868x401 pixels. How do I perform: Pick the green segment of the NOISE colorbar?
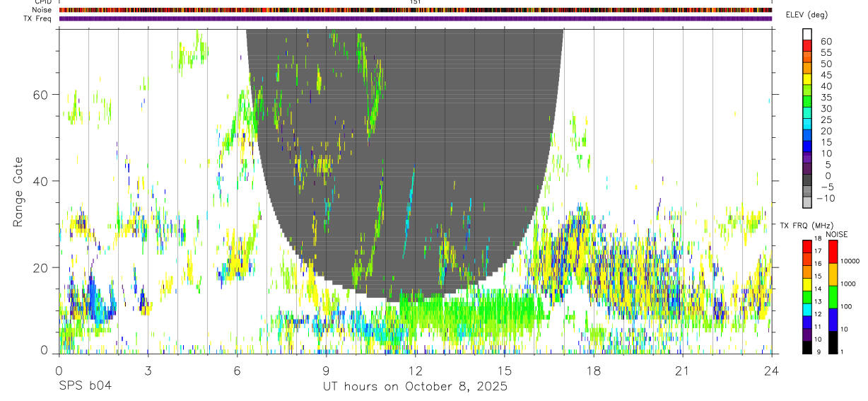tap(831, 297)
